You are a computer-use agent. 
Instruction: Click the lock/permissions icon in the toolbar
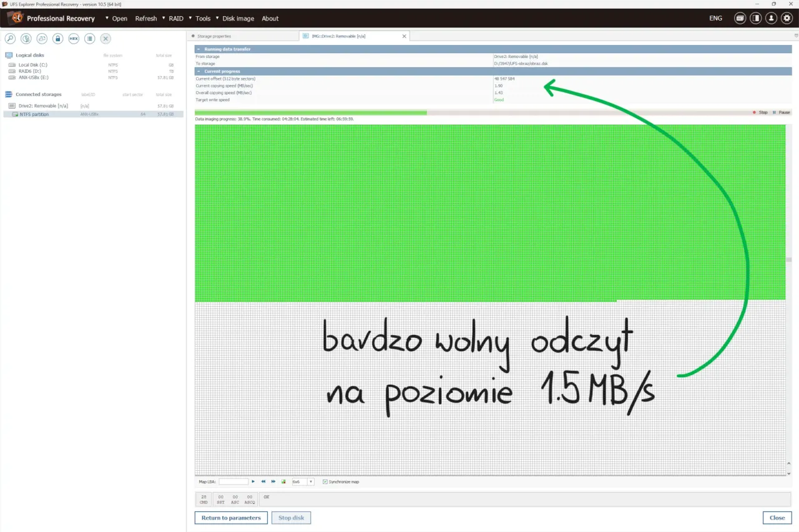click(x=58, y=38)
